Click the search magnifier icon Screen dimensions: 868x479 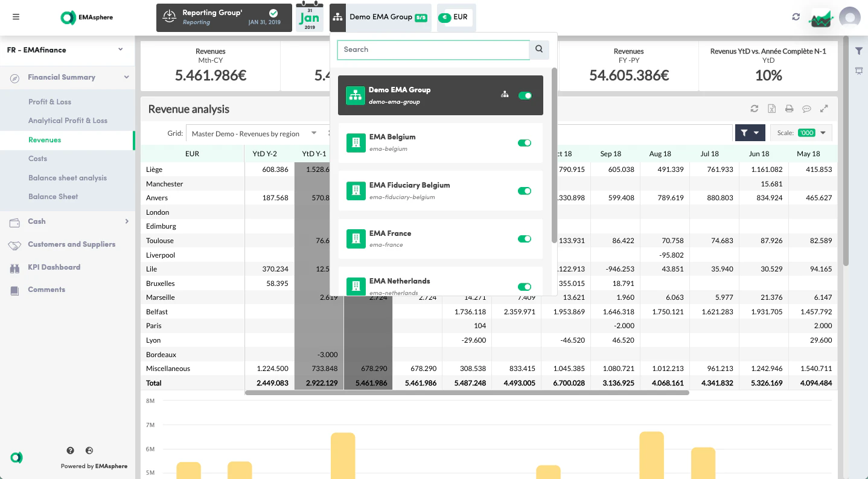pyautogui.click(x=539, y=49)
